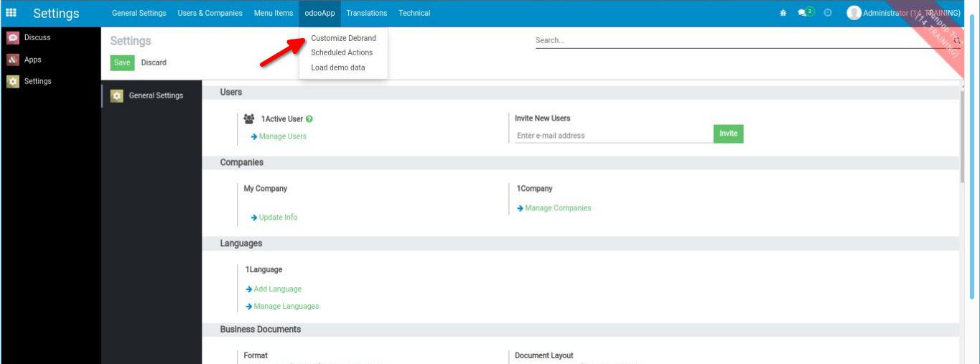Choose Scheduled Actions menu entry
980x364 pixels.
(x=342, y=52)
